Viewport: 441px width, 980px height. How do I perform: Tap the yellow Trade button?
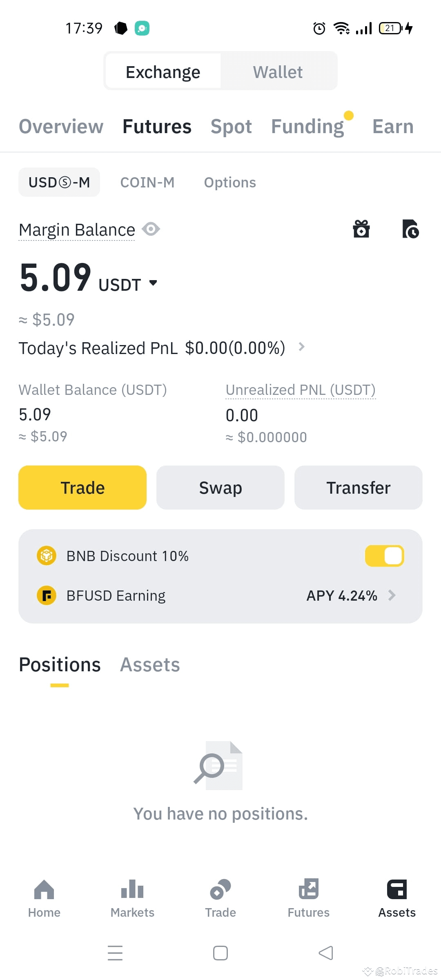pyautogui.click(x=82, y=488)
